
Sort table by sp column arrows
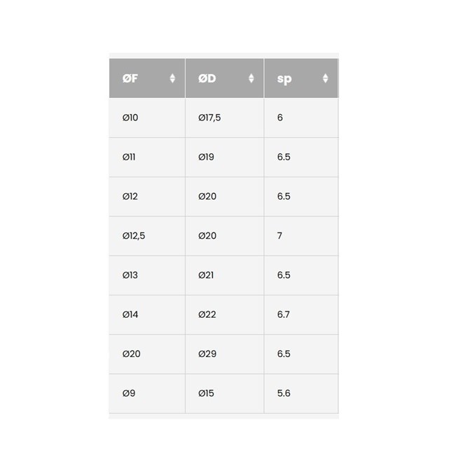[x=325, y=78]
